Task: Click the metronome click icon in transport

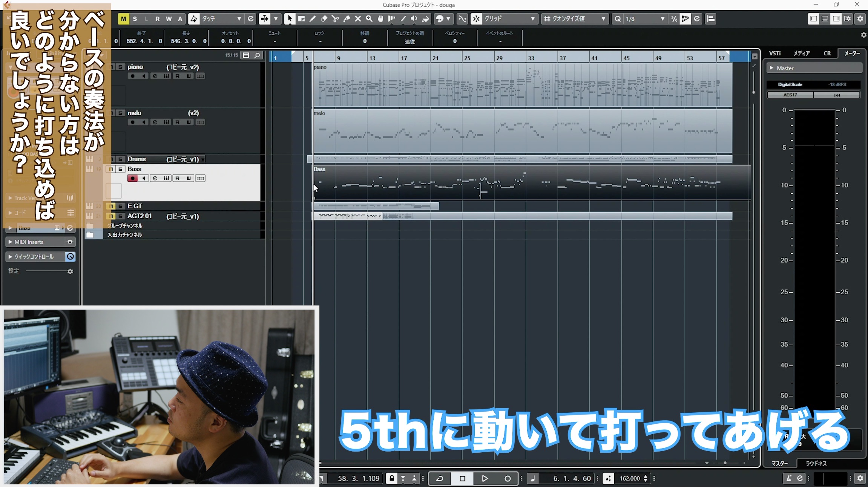Action: [788, 478]
